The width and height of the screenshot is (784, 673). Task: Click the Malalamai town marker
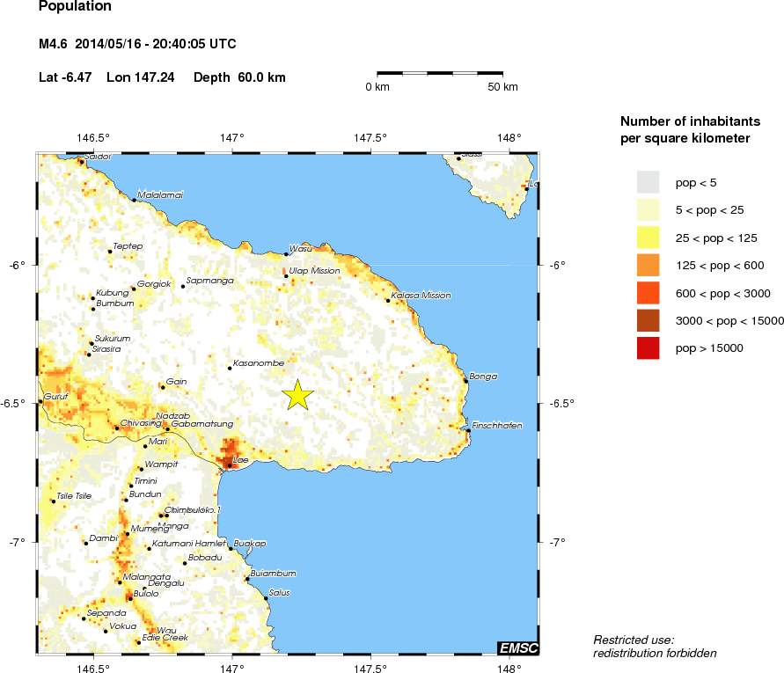(134, 200)
